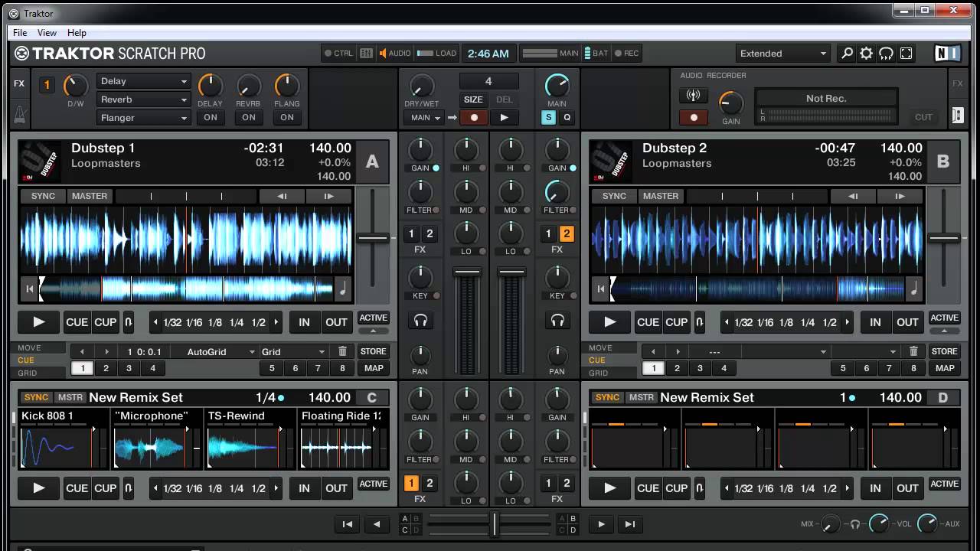Delete Deck A cue point with trash icon
980x551 pixels.
coord(342,351)
